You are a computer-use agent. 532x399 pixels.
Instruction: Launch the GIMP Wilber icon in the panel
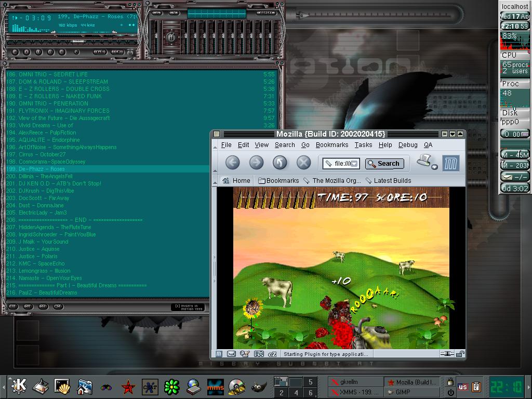[259, 387]
